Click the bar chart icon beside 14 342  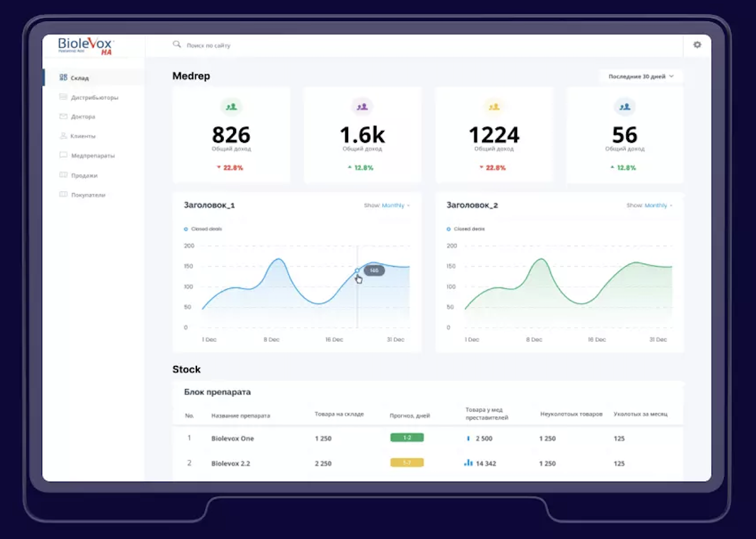click(468, 462)
